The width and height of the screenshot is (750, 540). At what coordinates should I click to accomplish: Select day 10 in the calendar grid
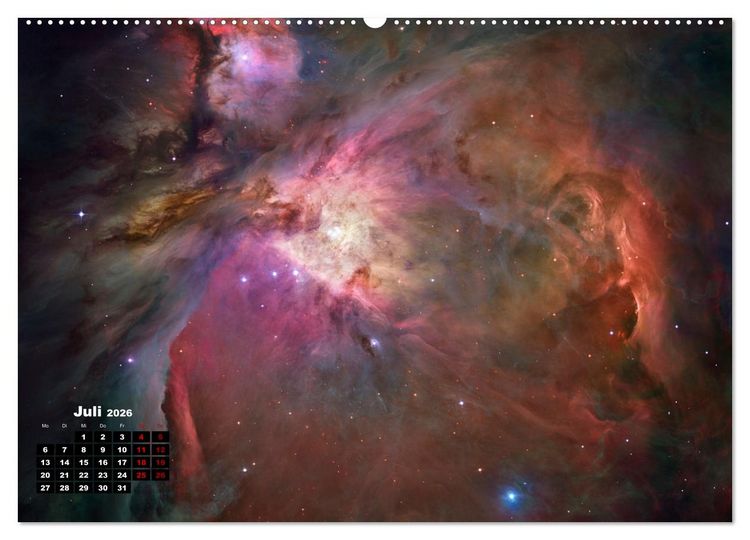pyautogui.click(x=122, y=450)
